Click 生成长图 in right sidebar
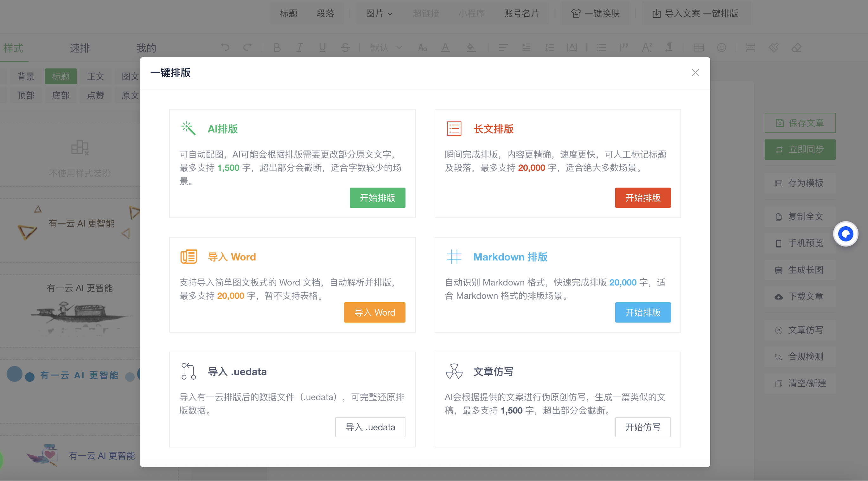This screenshot has width=868, height=481. [x=800, y=270]
